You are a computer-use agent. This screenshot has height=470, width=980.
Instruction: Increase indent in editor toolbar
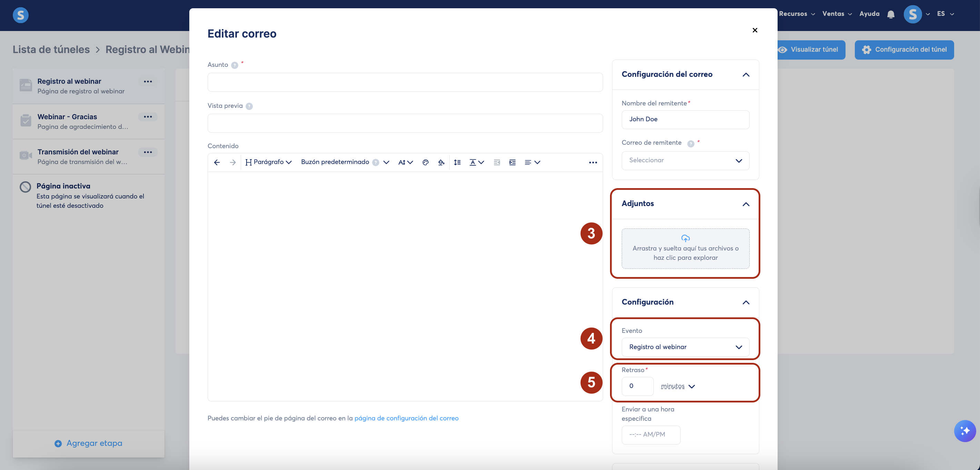coord(512,162)
